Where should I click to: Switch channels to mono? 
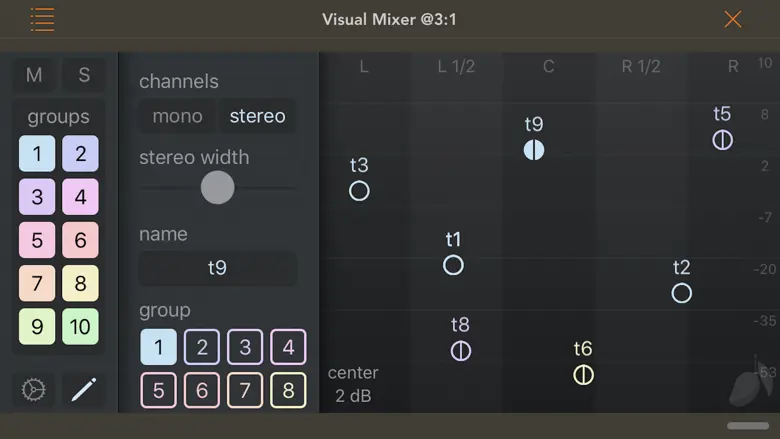point(177,116)
